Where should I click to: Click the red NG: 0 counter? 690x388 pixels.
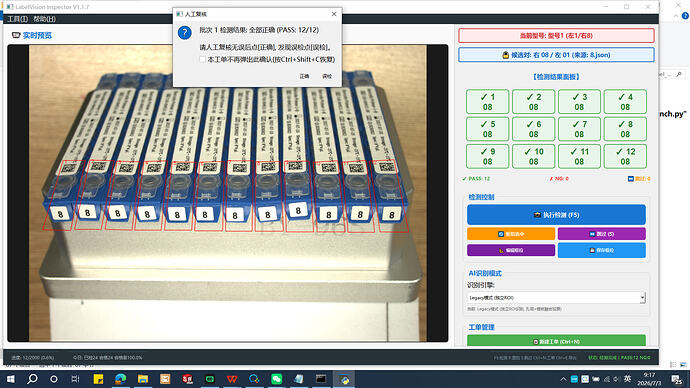click(559, 179)
